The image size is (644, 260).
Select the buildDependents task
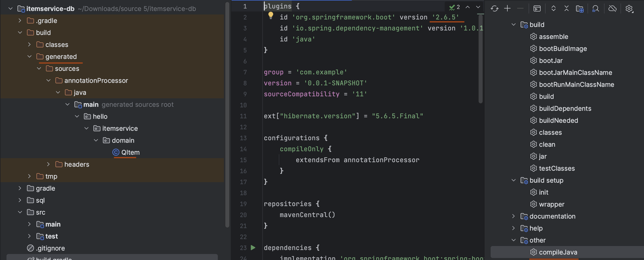click(x=561, y=109)
